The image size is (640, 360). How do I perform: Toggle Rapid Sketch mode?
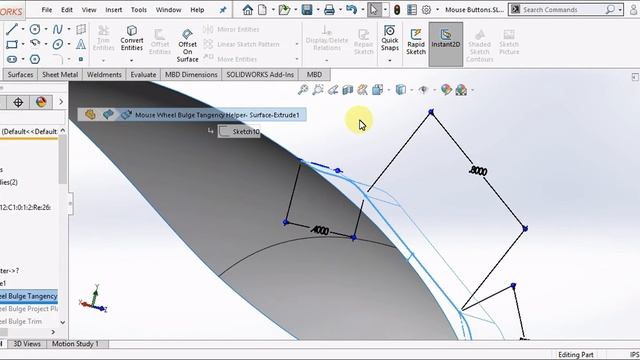416,42
